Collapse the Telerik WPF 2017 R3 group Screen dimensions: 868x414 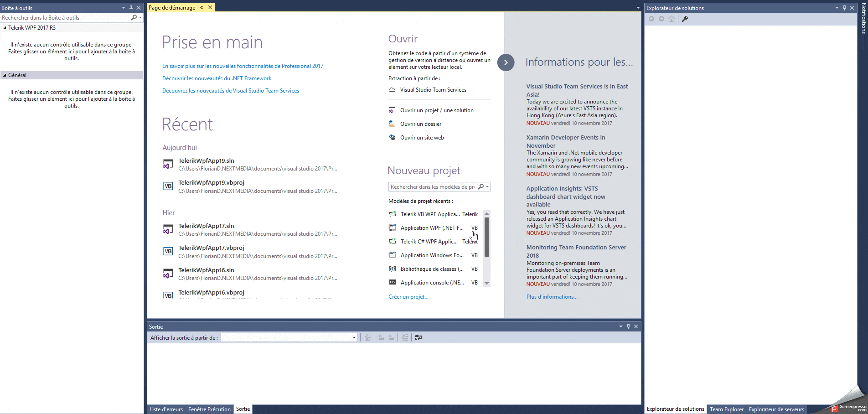coord(5,28)
